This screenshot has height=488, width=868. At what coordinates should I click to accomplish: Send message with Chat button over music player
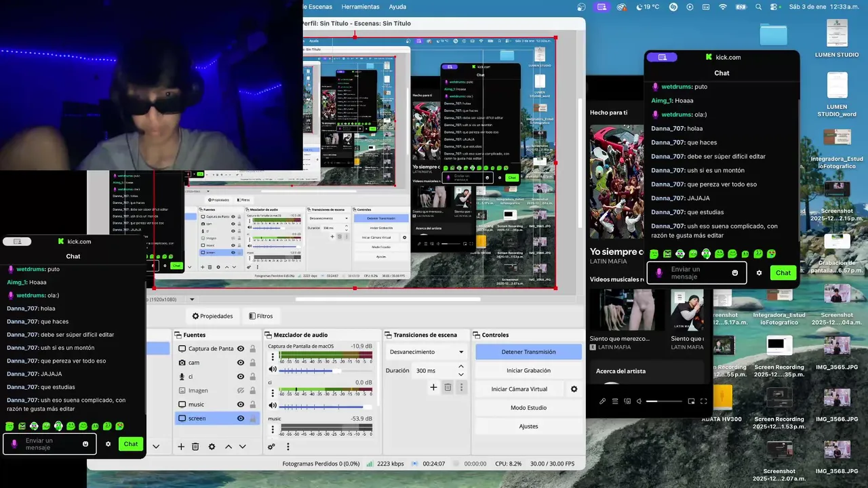click(783, 272)
